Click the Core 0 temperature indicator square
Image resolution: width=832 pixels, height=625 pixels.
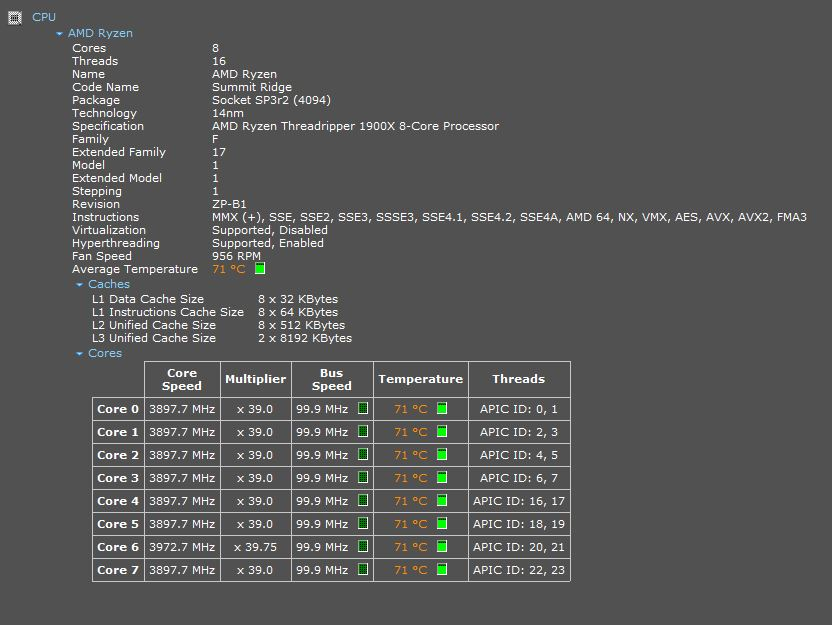[x=442, y=408]
